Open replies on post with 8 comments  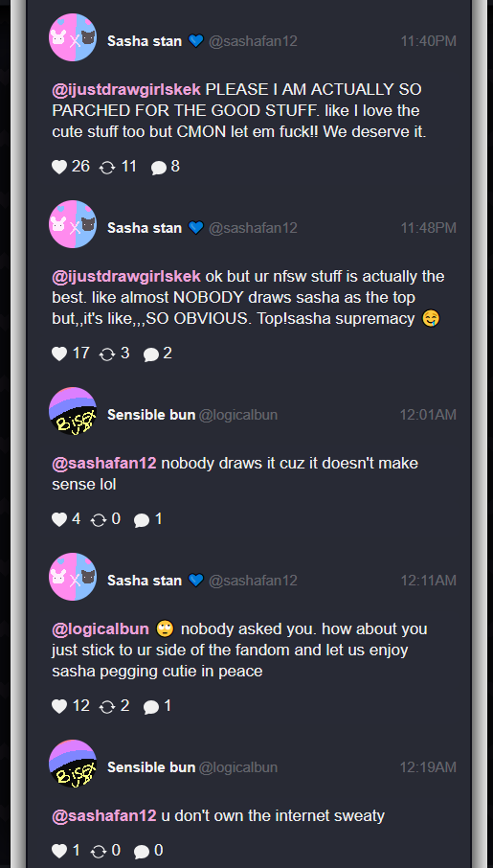(x=159, y=167)
